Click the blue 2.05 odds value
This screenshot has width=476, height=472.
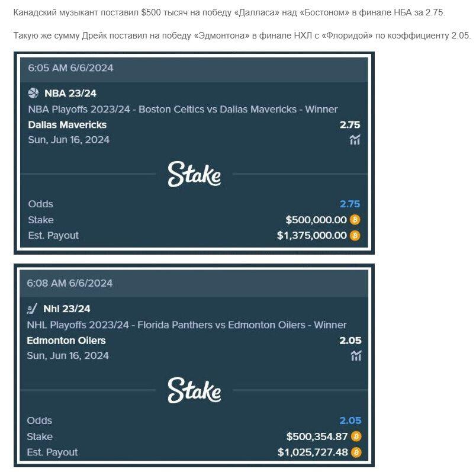tap(350, 420)
